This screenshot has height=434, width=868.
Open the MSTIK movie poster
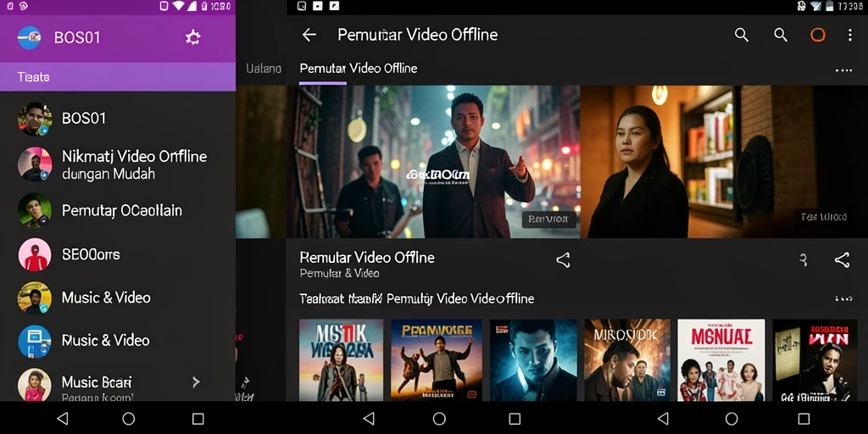[x=341, y=359]
